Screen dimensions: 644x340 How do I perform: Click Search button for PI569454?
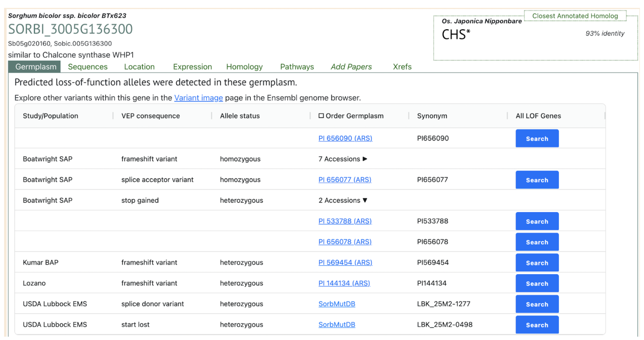[x=537, y=263]
